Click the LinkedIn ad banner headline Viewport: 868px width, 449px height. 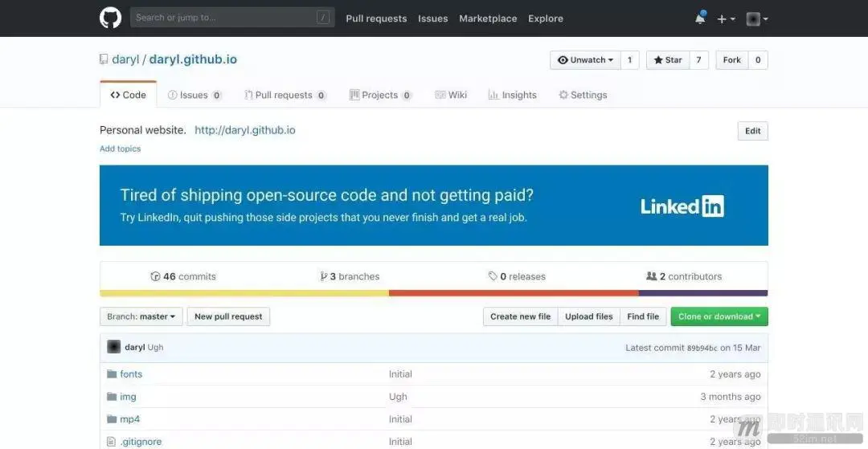[326, 195]
